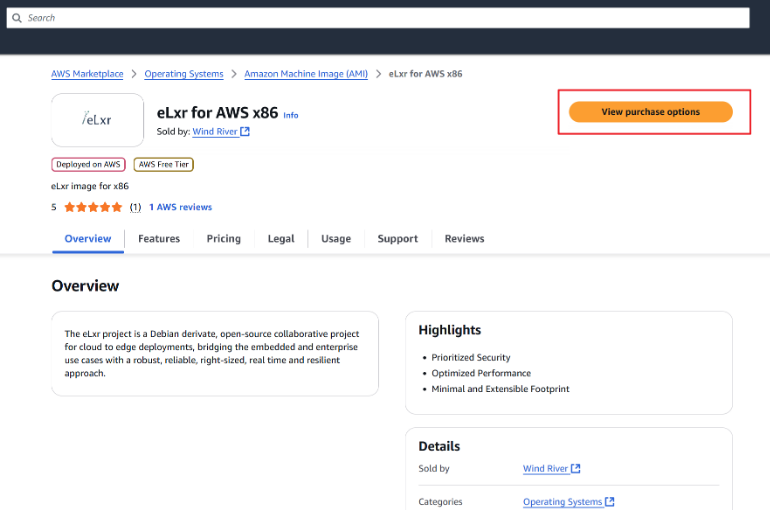This screenshot has width=770, height=510.
Task: Switch to the Pricing tab
Action: tap(223, 239)
